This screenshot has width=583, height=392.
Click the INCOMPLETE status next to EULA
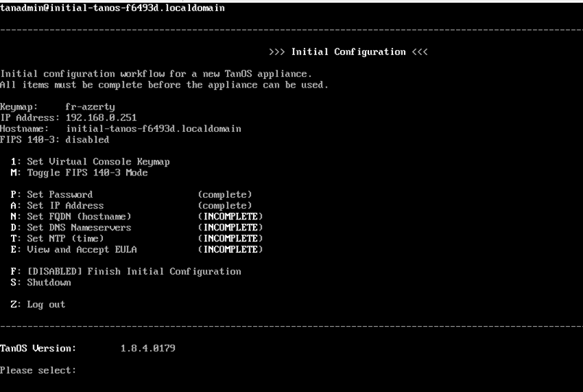click(x=231, y=249)
